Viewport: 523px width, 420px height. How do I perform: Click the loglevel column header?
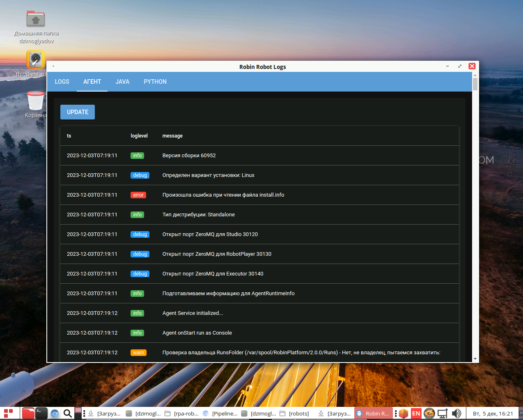click(x=139, y=136)
